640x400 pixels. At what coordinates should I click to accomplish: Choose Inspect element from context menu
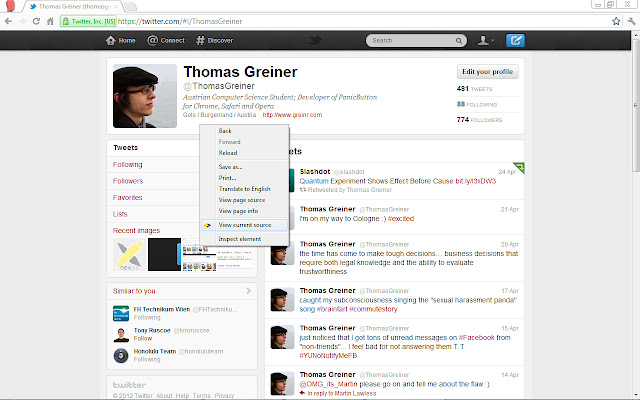[239, 240]
